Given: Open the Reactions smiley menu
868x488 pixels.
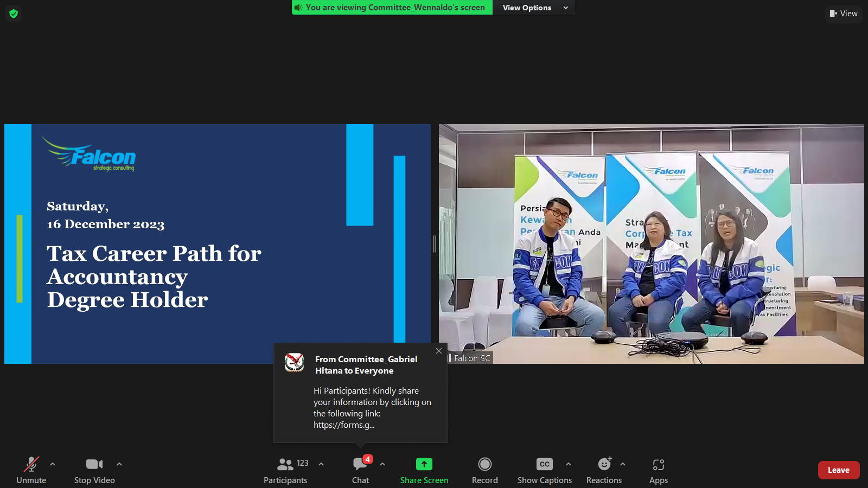Looking at the screenshot, I should coord(604,464).
